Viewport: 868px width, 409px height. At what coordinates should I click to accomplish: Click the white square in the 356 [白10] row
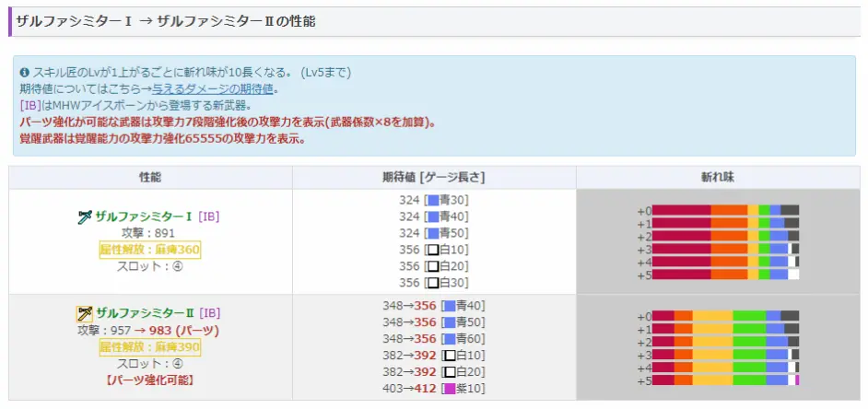433,250
